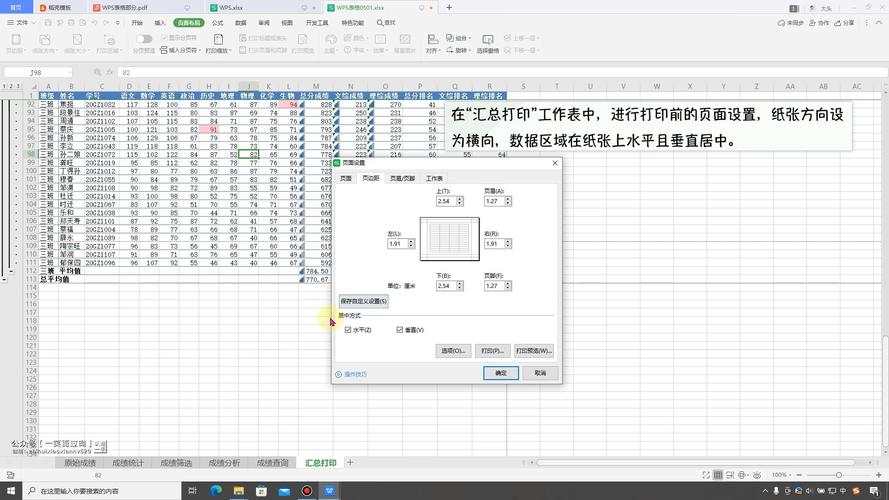Click the 打印标题或表头 ribbon button
889x500 pixels.
[x=263, y=38]
